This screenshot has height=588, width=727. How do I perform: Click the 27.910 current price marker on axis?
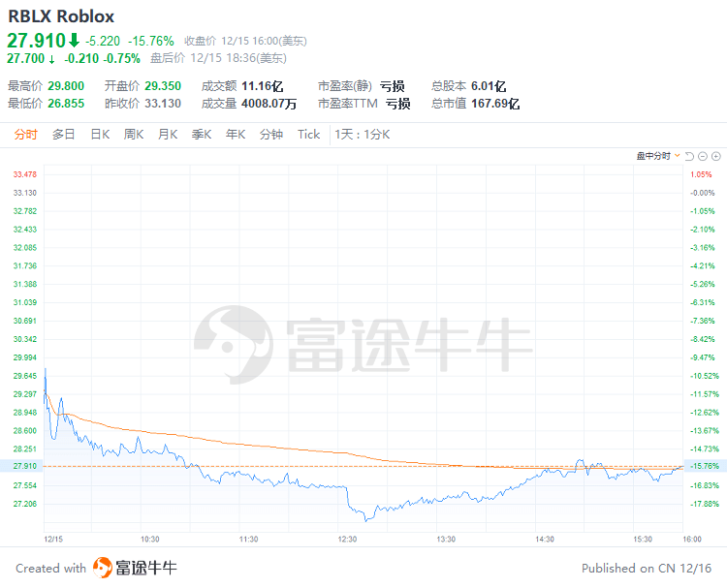pos(24,466)
